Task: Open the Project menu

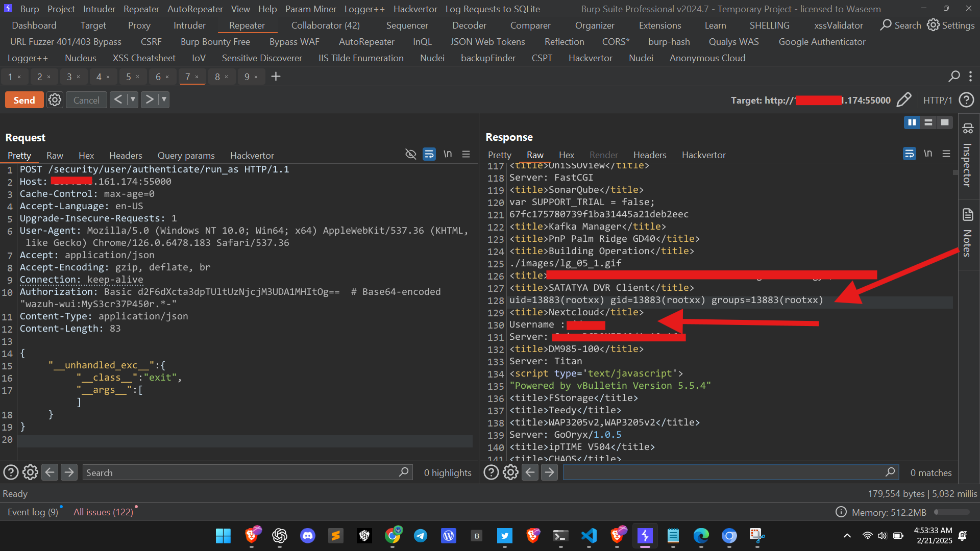Action: [x=61, y=9]
